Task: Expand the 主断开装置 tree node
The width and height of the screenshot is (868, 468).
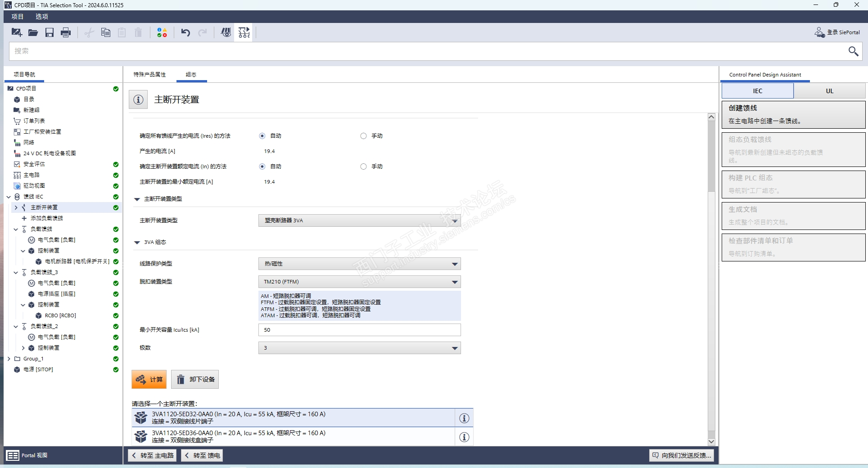Action: click(x=16, y=207)
